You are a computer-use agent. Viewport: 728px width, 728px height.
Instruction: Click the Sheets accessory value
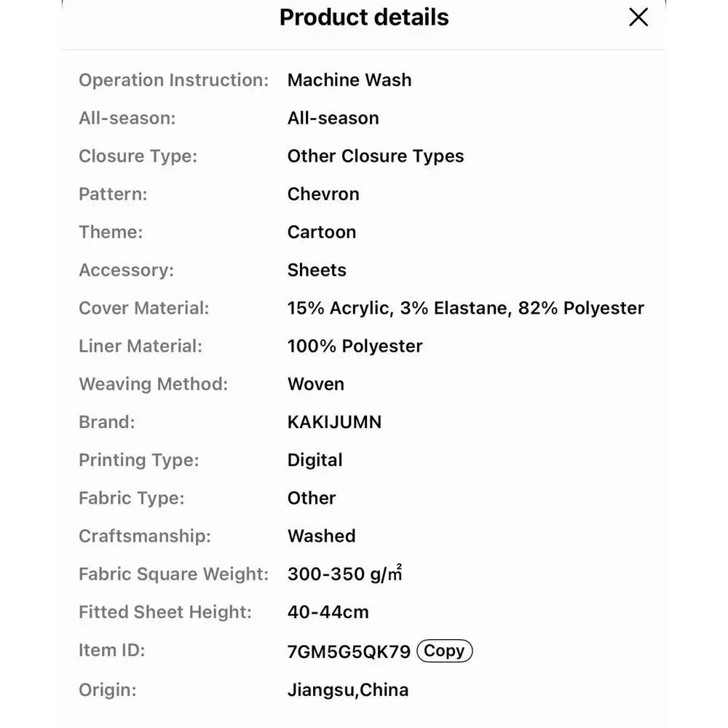point(317,270)
